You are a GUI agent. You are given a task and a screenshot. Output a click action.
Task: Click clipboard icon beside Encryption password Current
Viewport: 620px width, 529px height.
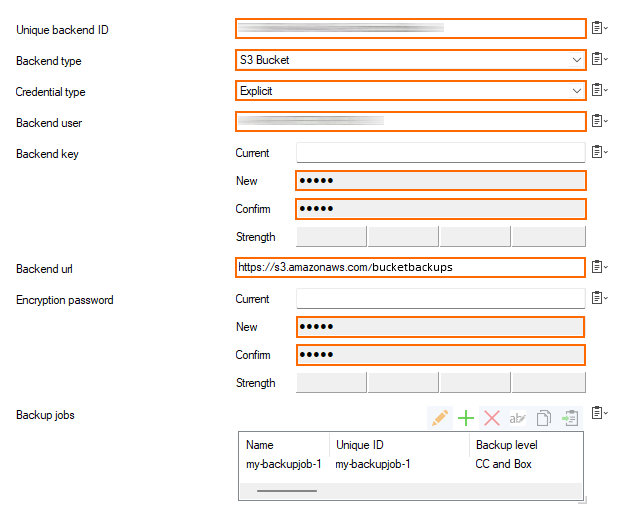click(x=599, y=298)
